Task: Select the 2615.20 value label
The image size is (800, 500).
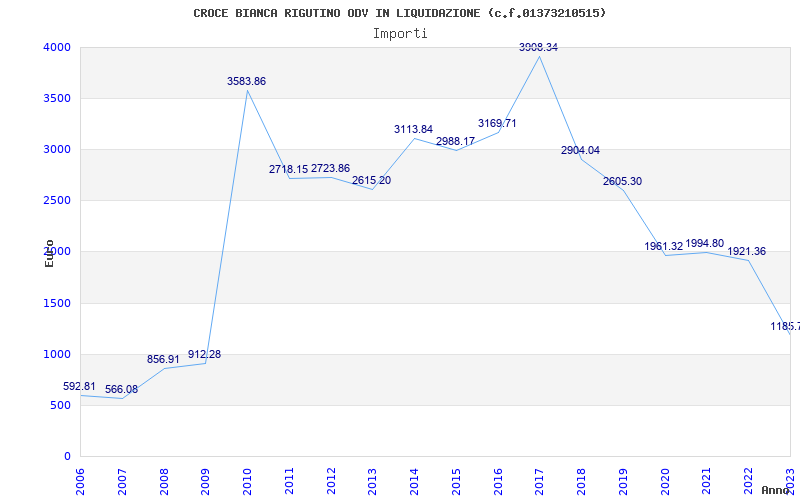Action: coord(371,181)
